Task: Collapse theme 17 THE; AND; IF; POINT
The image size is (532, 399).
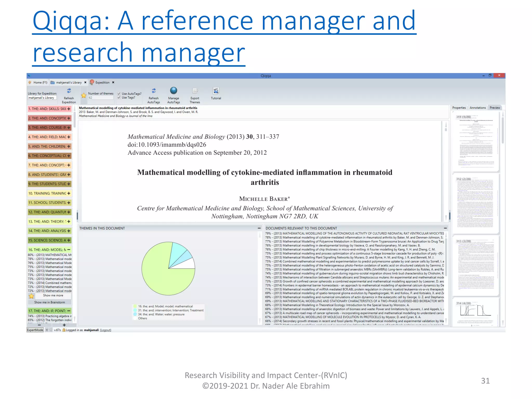Action: (69, 311)
